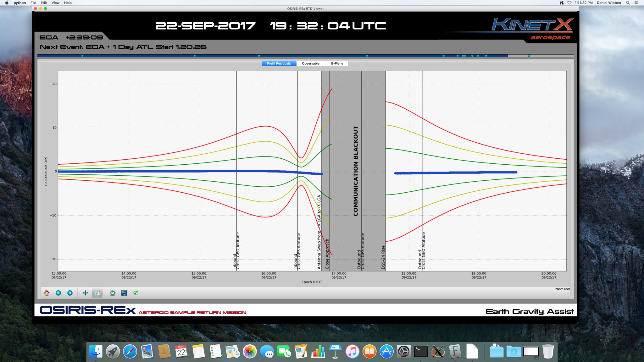Click the Epoch (UTC) axis label
Image resolution: width=644 pixels, height=362 pixels.
[x=312, y=282]
